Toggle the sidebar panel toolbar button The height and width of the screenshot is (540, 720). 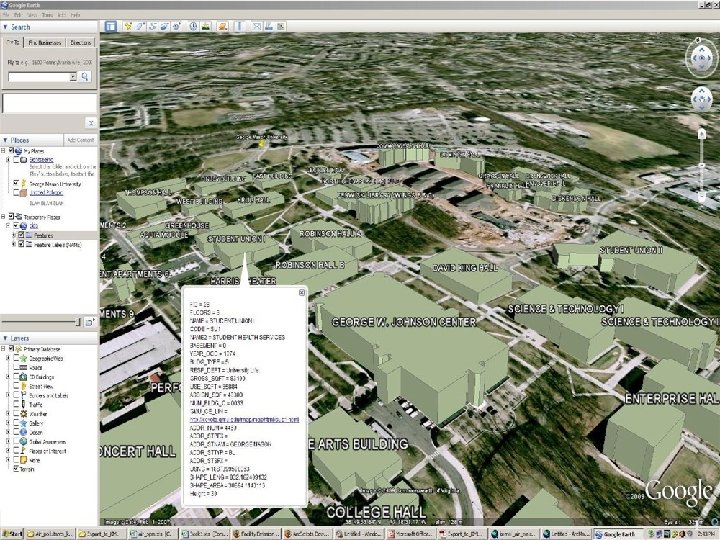tap(111, 27)
